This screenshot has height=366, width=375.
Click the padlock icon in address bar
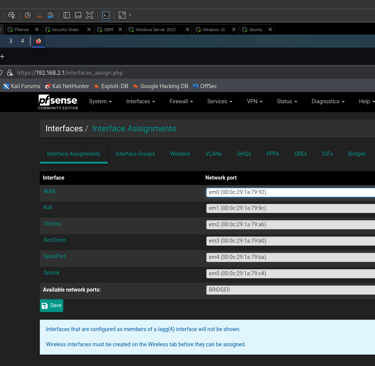coord(10,73)
